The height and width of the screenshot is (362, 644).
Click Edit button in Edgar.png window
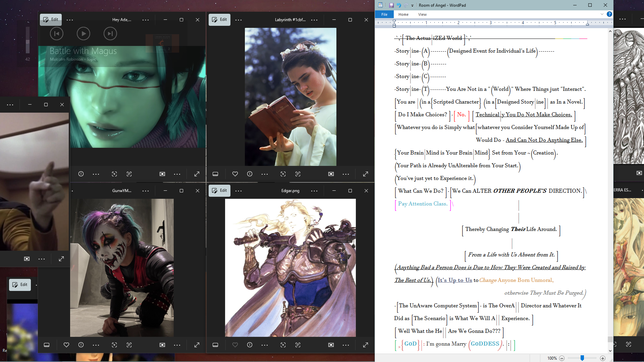tap(219, 190)
